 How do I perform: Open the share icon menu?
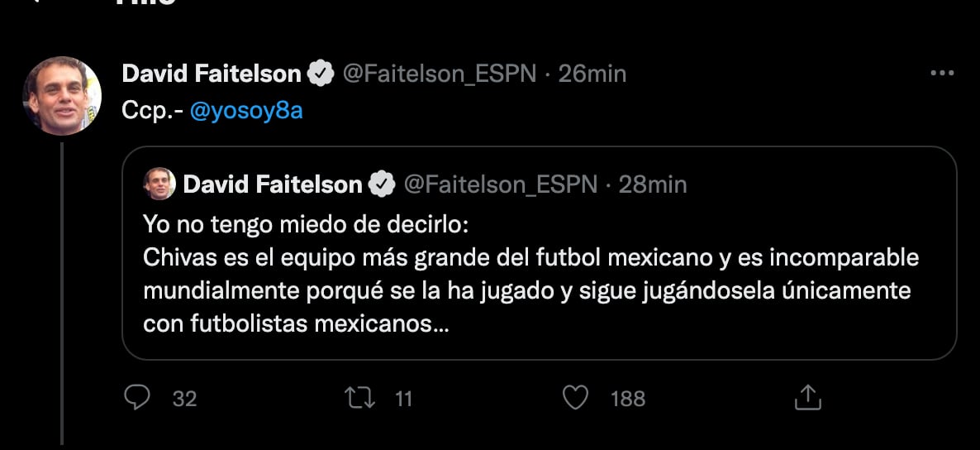click(x=806, y=399)
